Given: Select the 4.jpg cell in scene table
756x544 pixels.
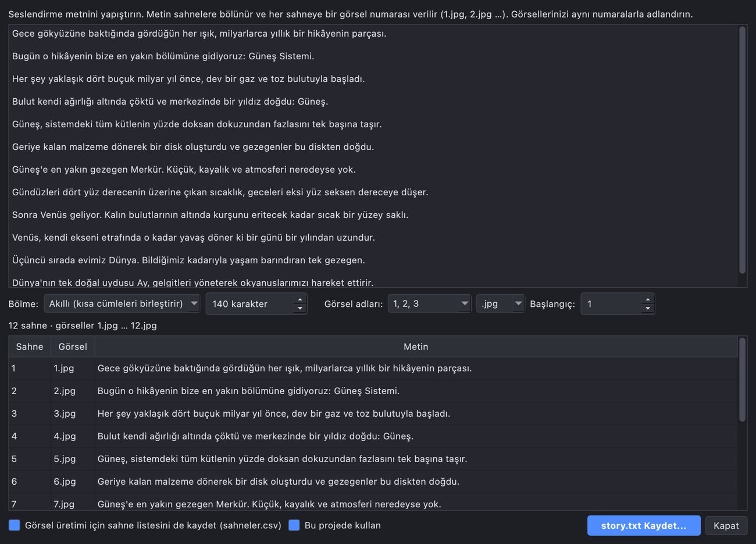Looking at the screenshot, I should click(x=73, y=436).
